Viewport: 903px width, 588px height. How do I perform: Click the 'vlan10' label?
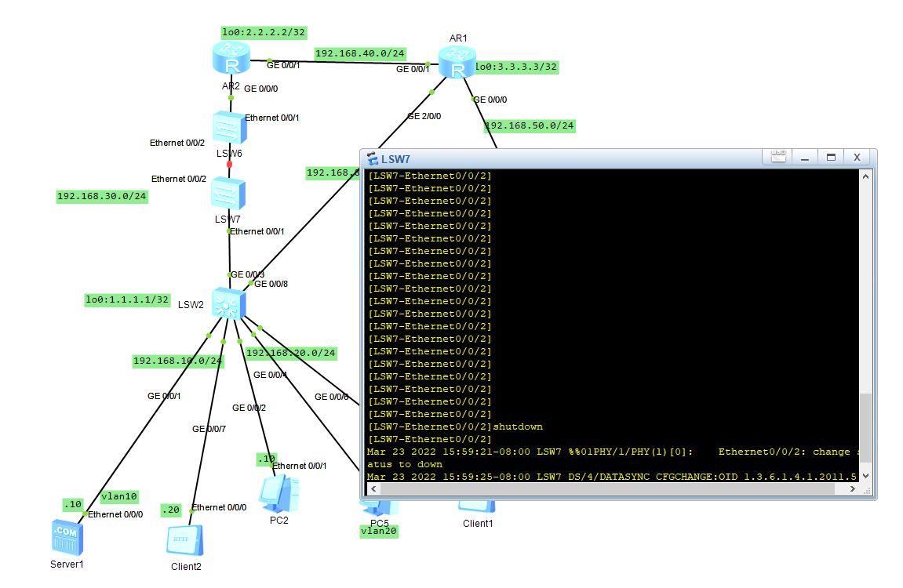pyautogui.click(x=119, y=496)
